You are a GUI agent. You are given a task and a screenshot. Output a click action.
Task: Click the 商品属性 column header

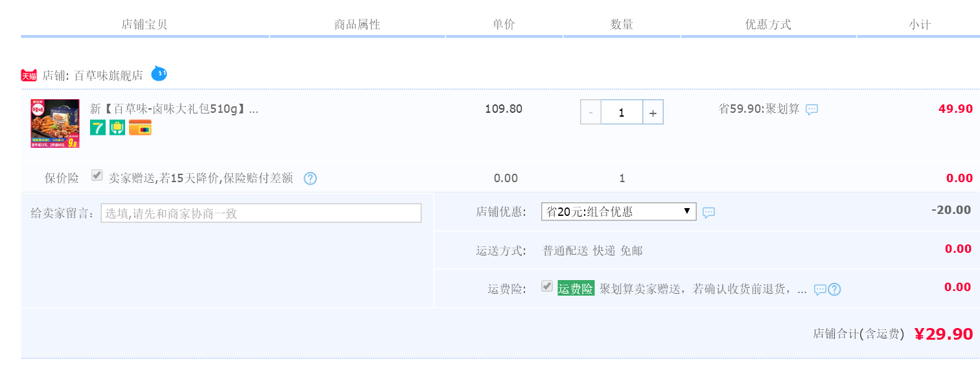coord(357,25)
